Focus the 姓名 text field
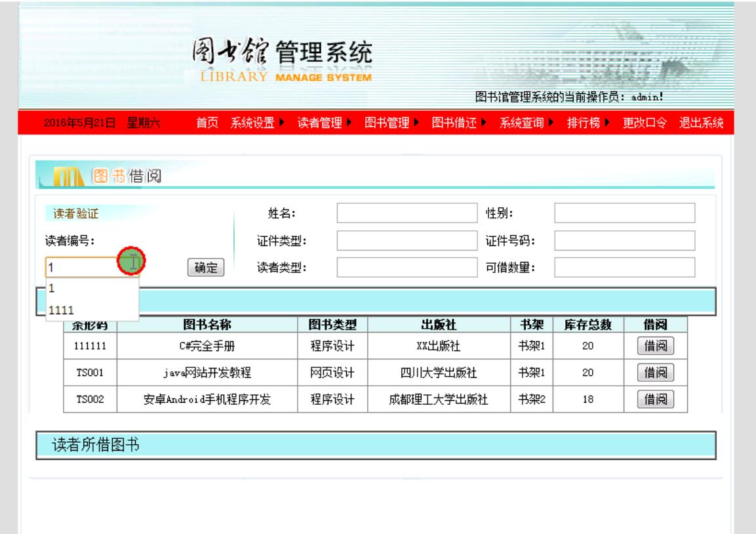This screenshot has height=534, width=756. (407, 213)
